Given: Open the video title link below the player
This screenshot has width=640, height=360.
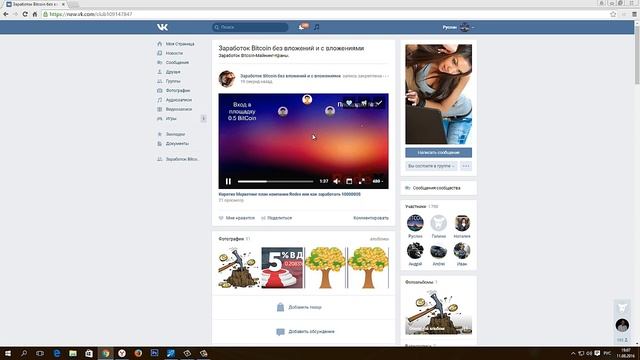Looking at the screenshot, I should coord(289,194).
